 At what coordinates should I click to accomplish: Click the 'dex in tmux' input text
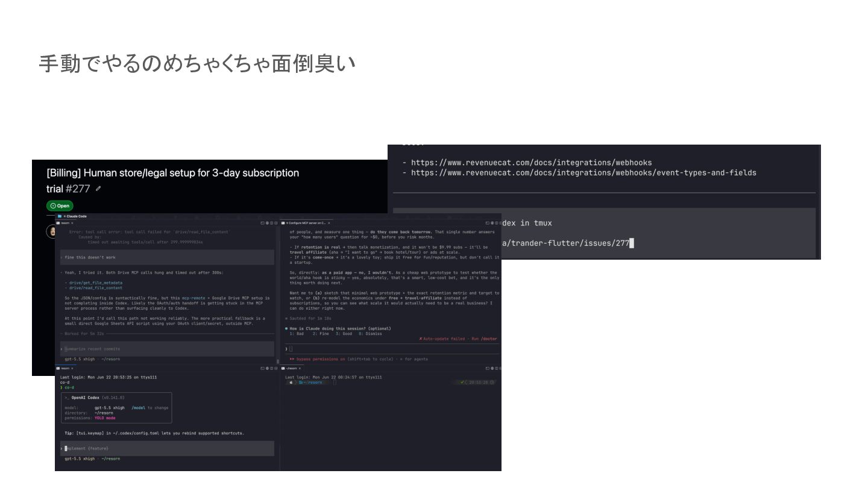click(527, 224)
